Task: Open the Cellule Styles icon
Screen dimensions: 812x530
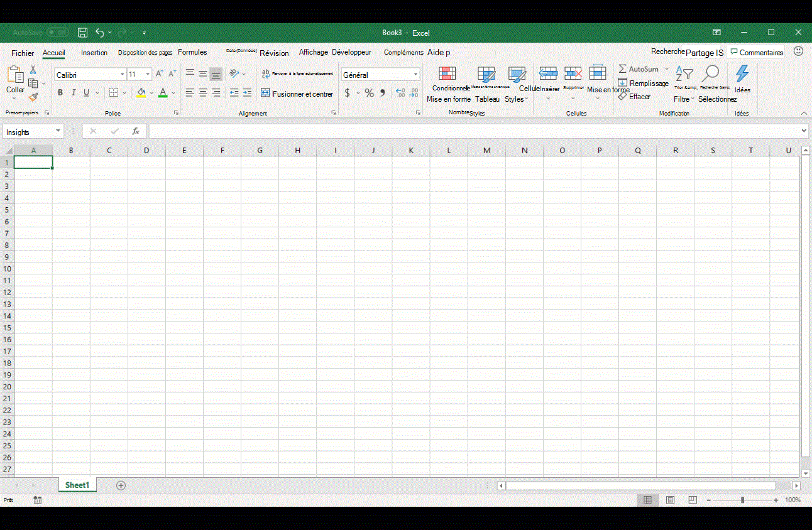Action: (x=517, y=74)
